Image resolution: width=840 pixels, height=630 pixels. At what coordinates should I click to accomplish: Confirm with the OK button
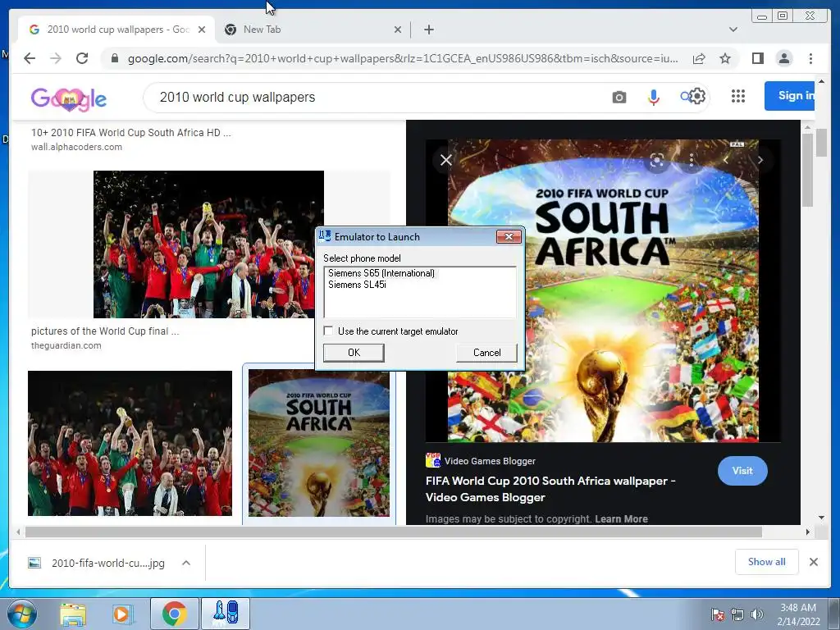click(x=354, y=353)
